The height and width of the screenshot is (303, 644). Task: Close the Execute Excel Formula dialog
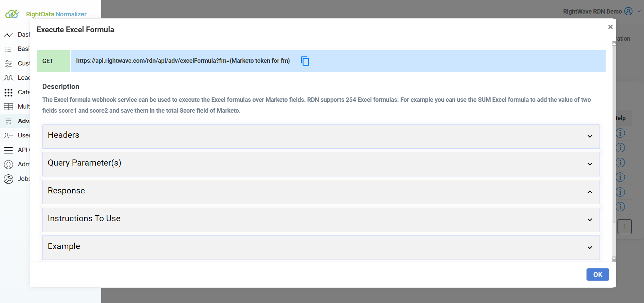(x=610, y=27)
